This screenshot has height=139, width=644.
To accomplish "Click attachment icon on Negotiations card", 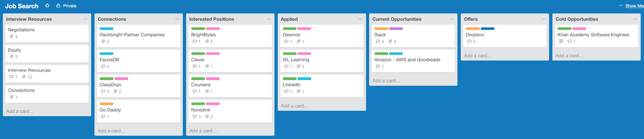I will click(x=12, y=37).
